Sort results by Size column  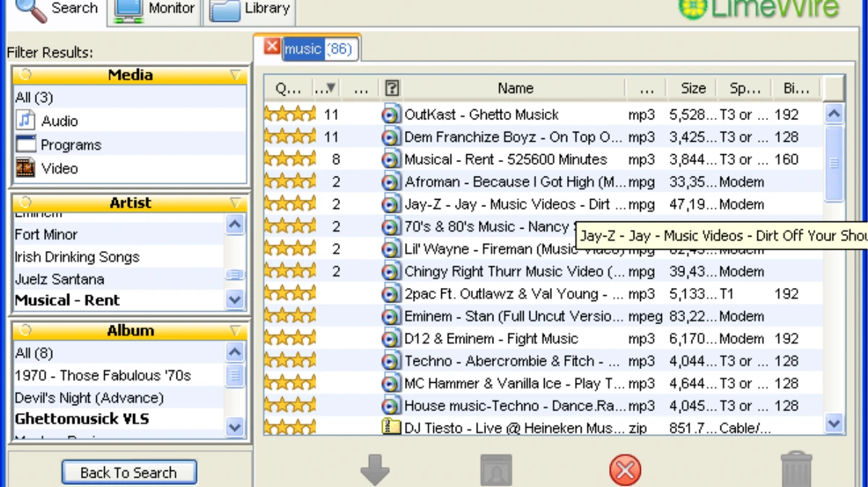pyautogui.click(x=692, y=88)
